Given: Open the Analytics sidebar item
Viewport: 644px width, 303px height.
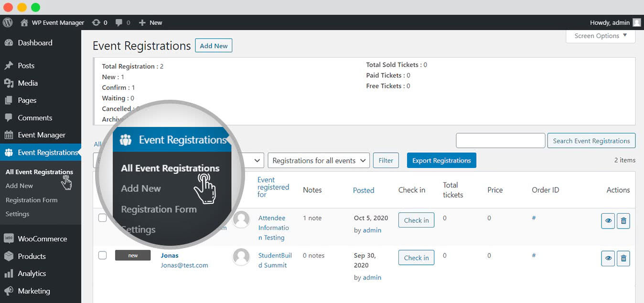Looking at the screenshot, I should pos(32,273).
